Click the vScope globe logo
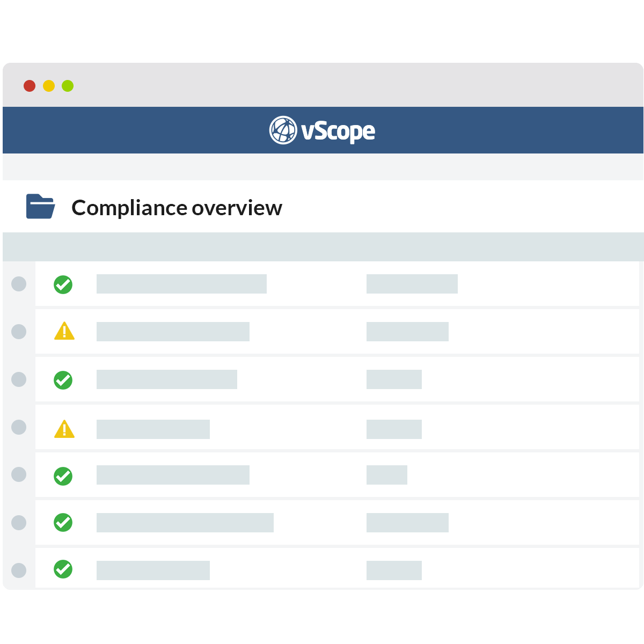 click(283, 130)
